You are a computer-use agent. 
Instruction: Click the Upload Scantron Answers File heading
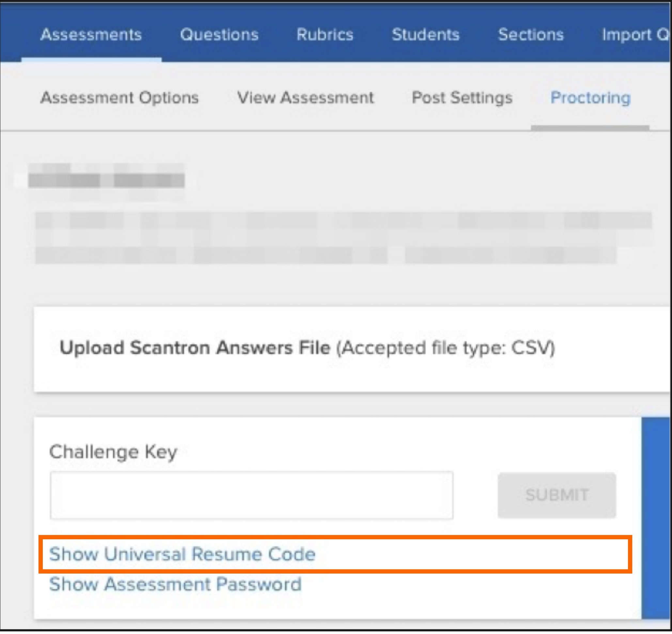coord(195,348)
